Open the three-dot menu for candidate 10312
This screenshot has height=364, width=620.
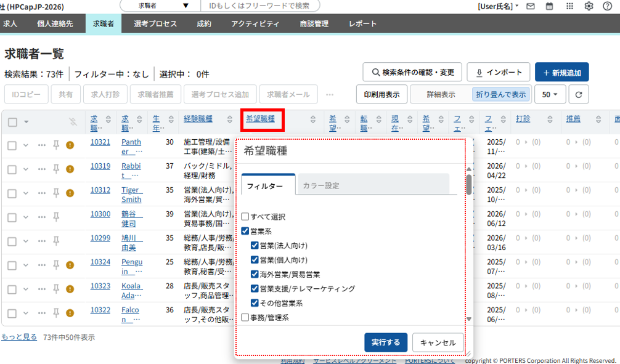click(x=42, y=193)
